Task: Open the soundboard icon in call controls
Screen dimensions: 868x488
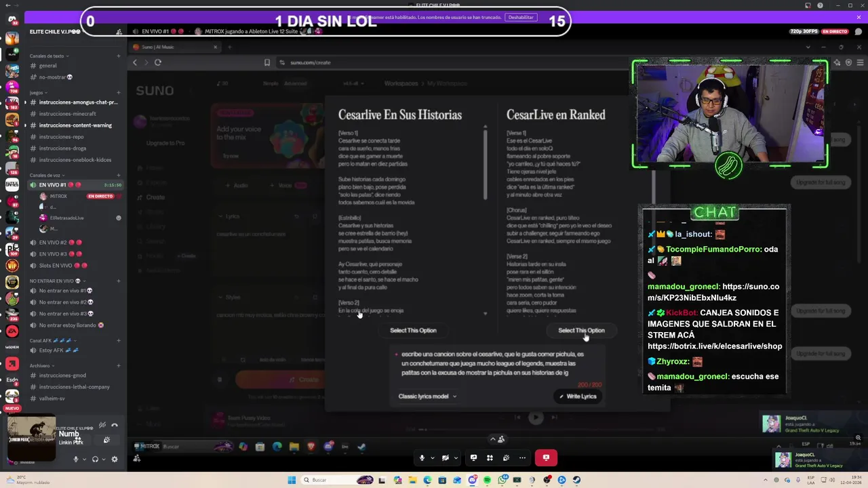Action: (x=506, y=458)
